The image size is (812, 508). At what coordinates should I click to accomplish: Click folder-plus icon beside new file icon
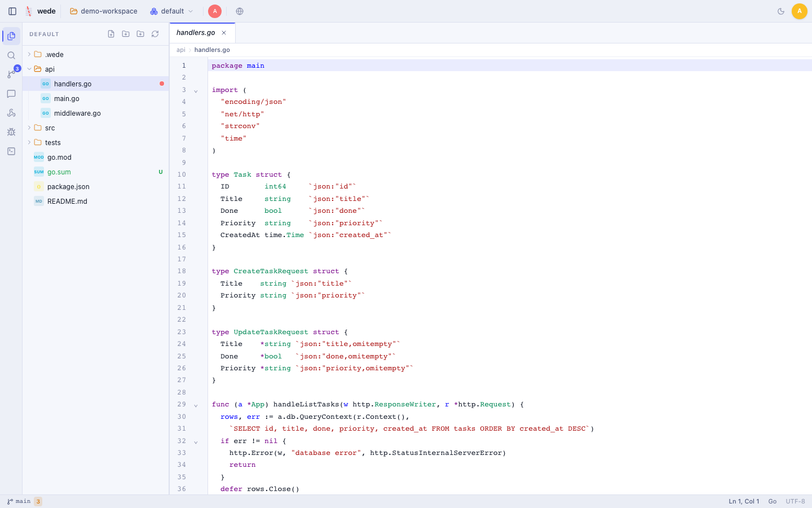click(x=126, y=34)
